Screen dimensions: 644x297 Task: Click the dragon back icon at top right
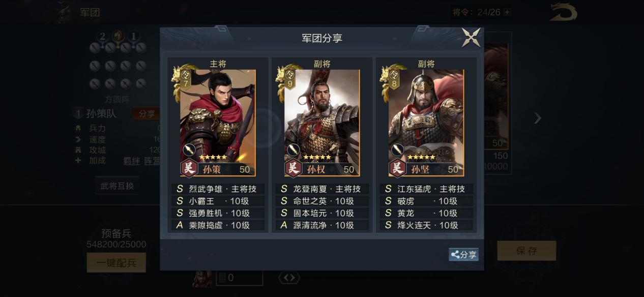click(564, 12)
